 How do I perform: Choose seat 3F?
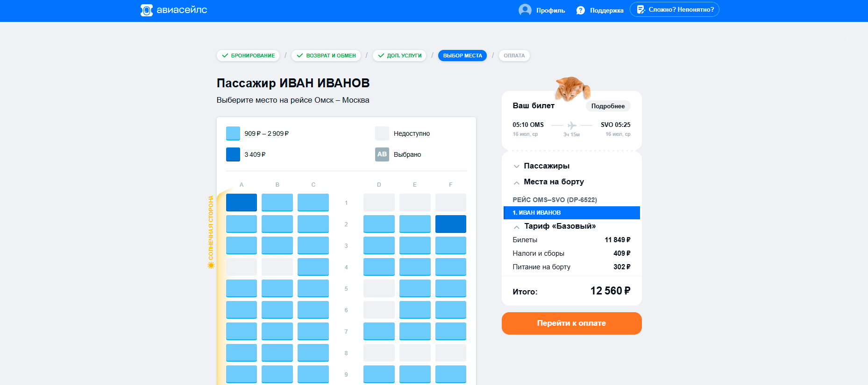coord(451,245)
